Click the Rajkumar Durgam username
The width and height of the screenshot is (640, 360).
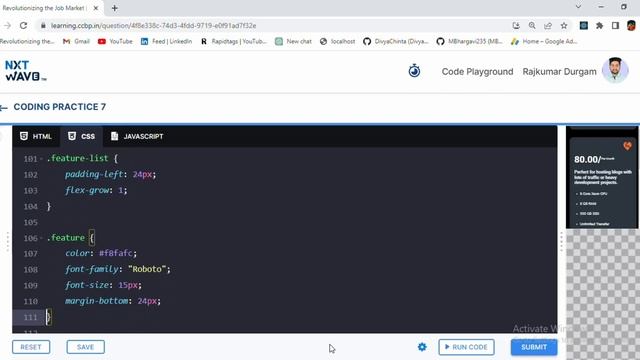[x=559, y=71]
